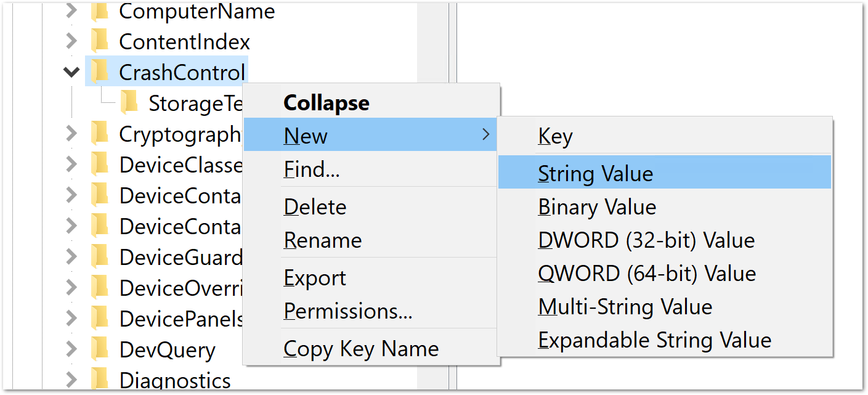Click the ComputerName folder icon

coord(100,10)
